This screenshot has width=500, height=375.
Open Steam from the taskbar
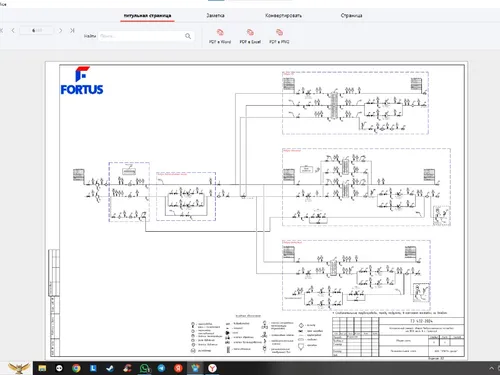coord(110,368)
